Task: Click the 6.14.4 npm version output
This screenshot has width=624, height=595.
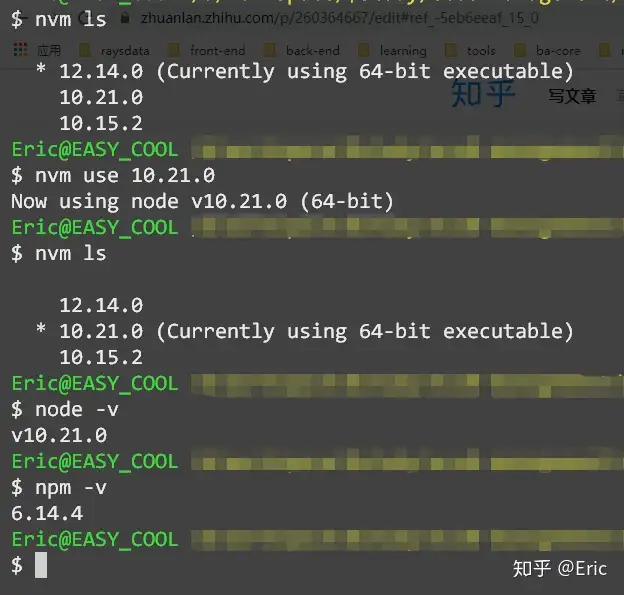Action: pos(47,513)
